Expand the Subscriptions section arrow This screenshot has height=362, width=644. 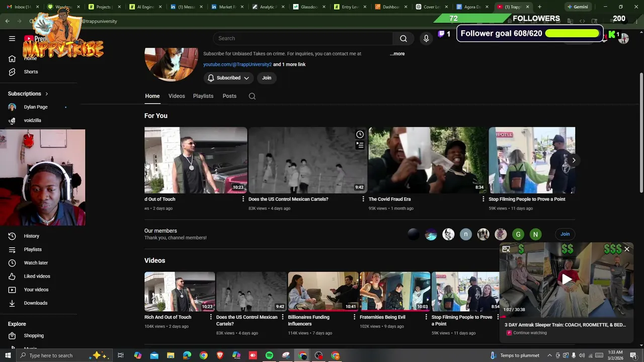point(47,94)
